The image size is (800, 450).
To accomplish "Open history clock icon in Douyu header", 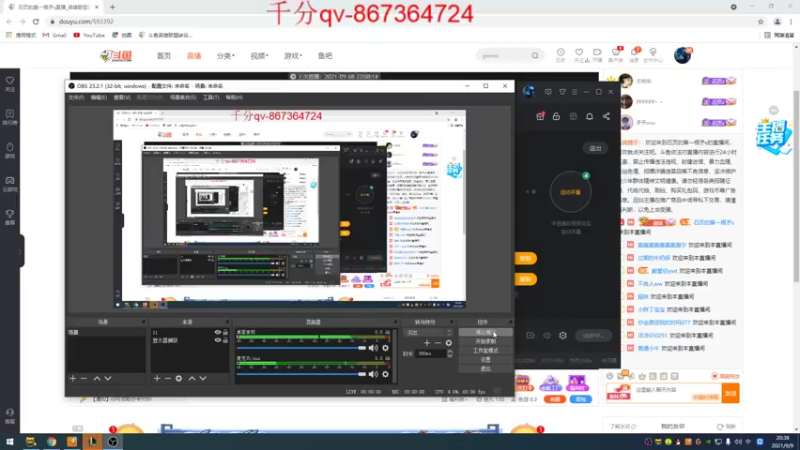I will tap(560, 55).
